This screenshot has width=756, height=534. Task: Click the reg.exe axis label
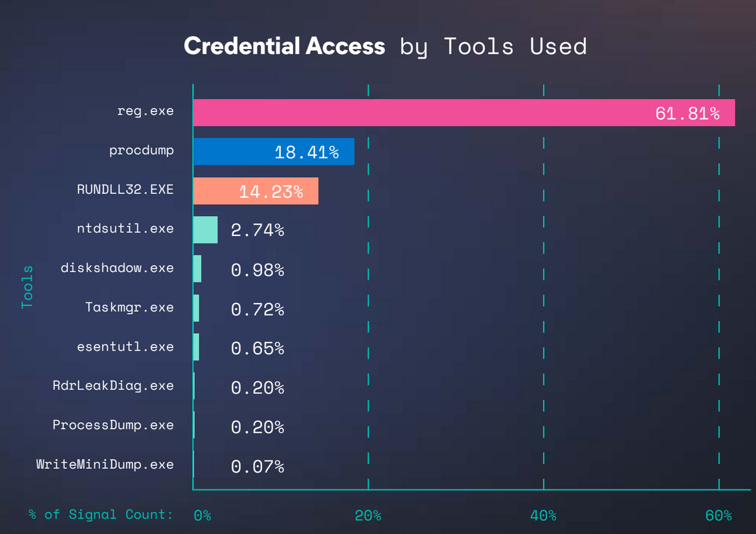click(146, 111)
